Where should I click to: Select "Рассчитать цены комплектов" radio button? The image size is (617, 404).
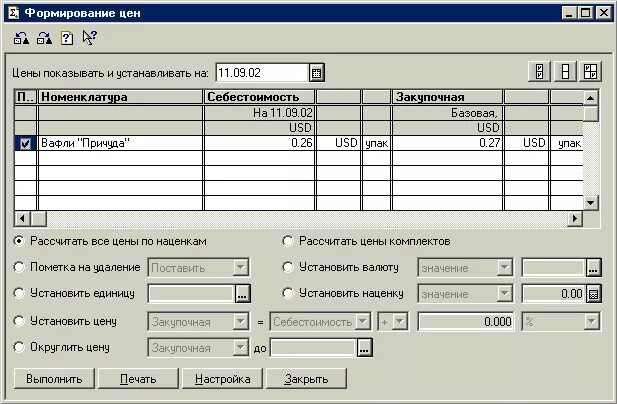pos(288,241)
